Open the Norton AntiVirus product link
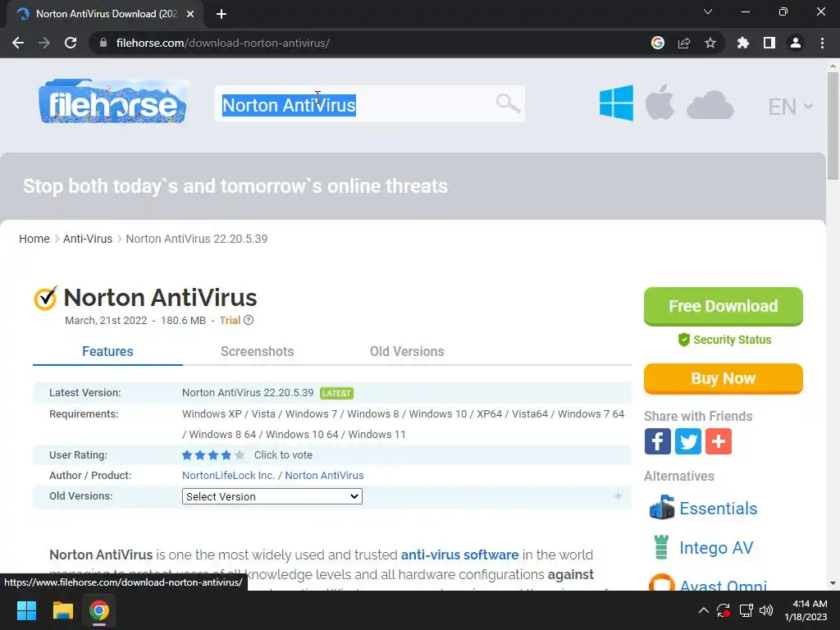The image size is (840, 630). 324,475
